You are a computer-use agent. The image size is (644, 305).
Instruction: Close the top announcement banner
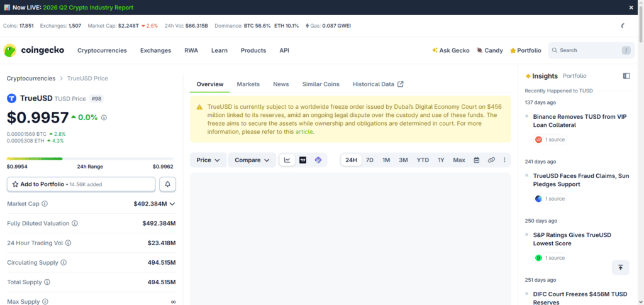coord(631,8)
